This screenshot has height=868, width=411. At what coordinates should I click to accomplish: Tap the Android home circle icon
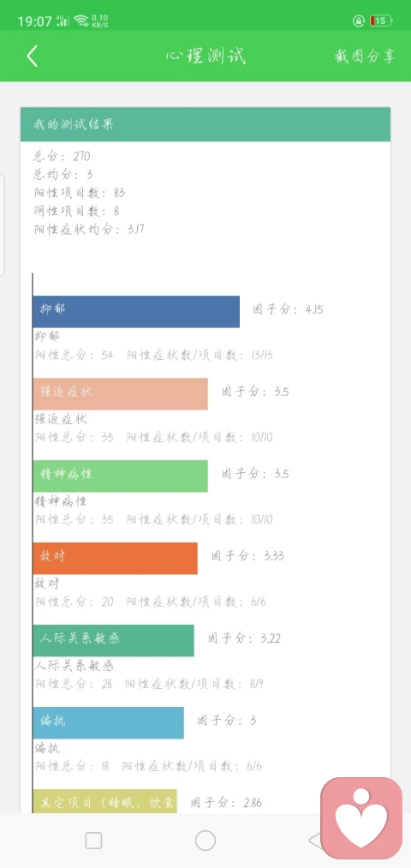pos(205,841)
